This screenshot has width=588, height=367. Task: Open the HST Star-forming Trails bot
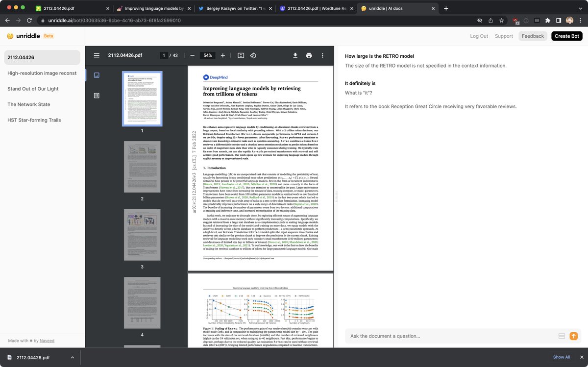(35, 120)
